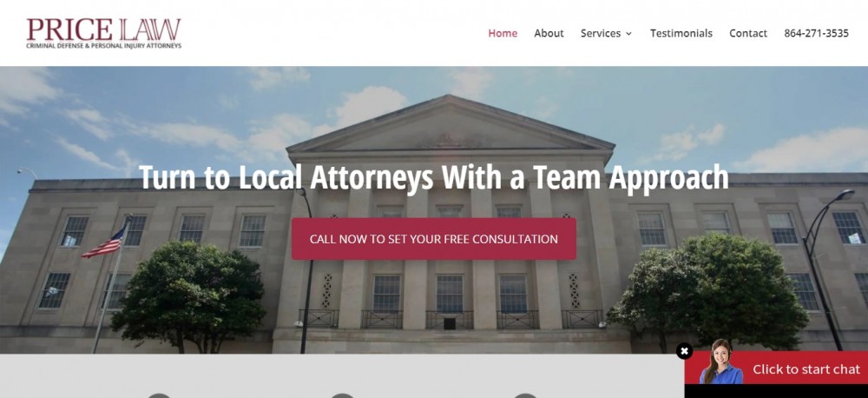Start chat via Click to start chat

coord(806,369)
